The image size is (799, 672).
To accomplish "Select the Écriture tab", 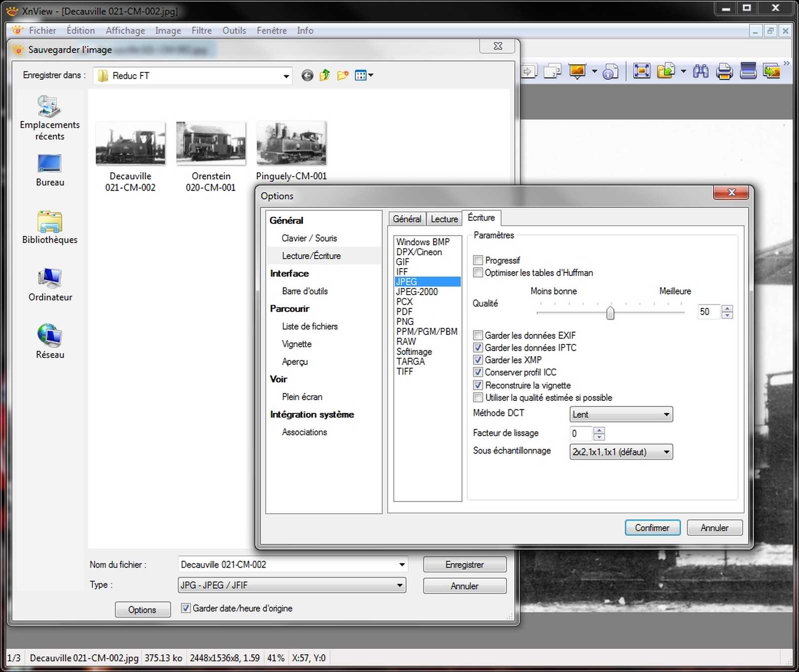I will point(481,218).
